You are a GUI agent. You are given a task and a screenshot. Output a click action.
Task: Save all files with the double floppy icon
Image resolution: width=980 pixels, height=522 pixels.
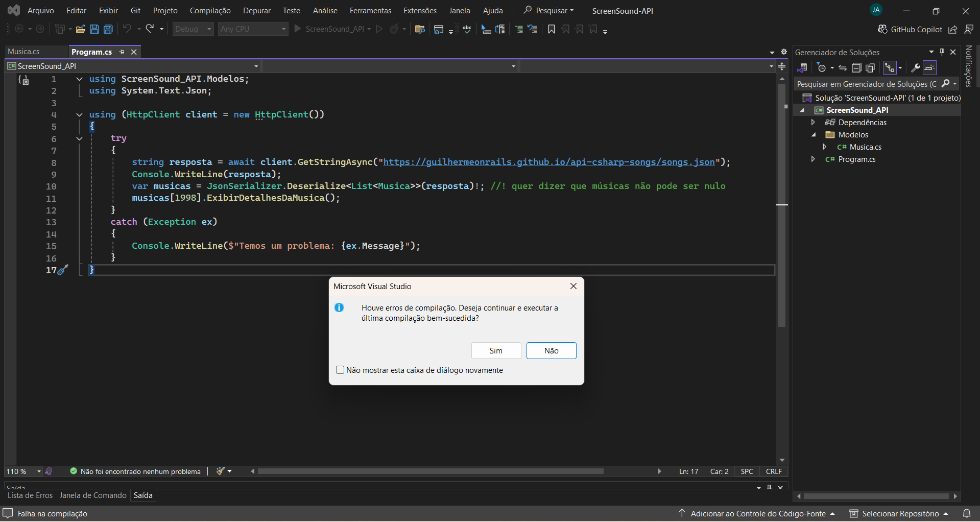(x=108, y=29)
